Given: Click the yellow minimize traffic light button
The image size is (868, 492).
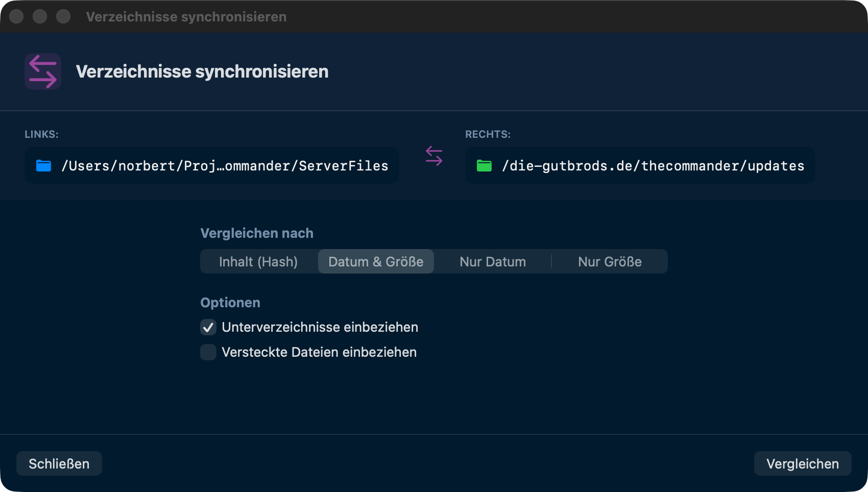Looking at the screenshot, I should point(40,16).
